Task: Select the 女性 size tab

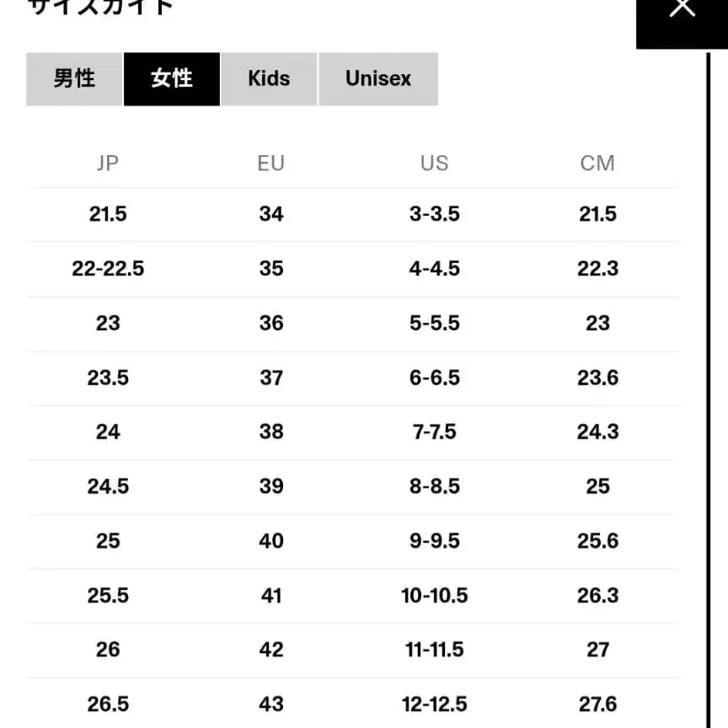Action: click(172, 79)
